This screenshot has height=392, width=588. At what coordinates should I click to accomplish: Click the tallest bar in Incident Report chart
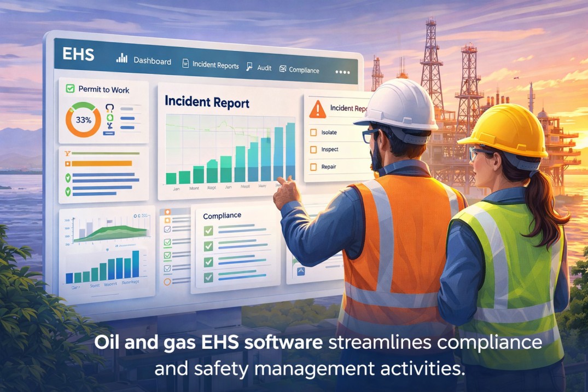[290, 151]
